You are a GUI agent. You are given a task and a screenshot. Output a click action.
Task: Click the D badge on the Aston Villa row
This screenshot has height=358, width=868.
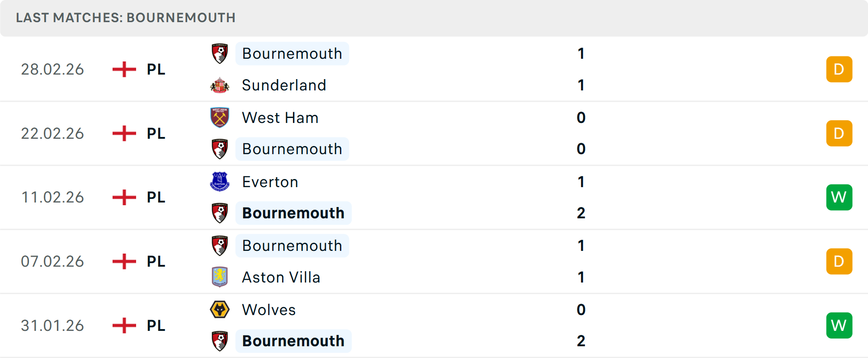(x=839, y=261)
